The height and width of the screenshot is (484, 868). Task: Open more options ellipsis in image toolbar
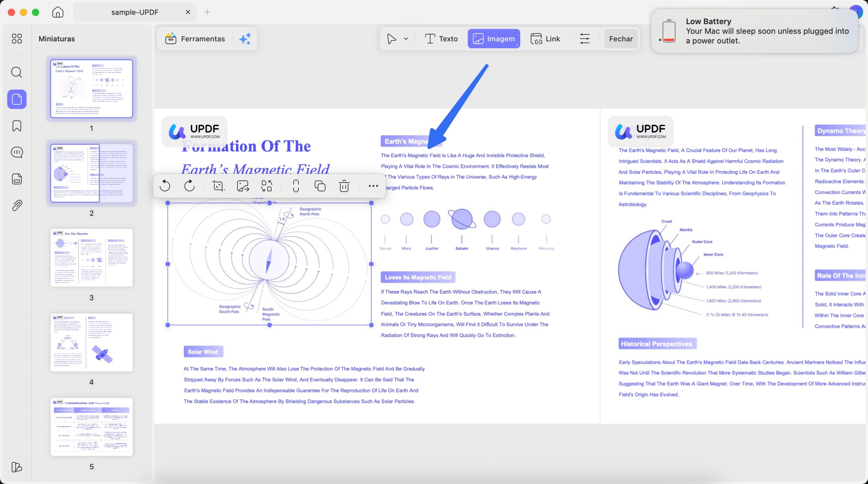[373, 186]
